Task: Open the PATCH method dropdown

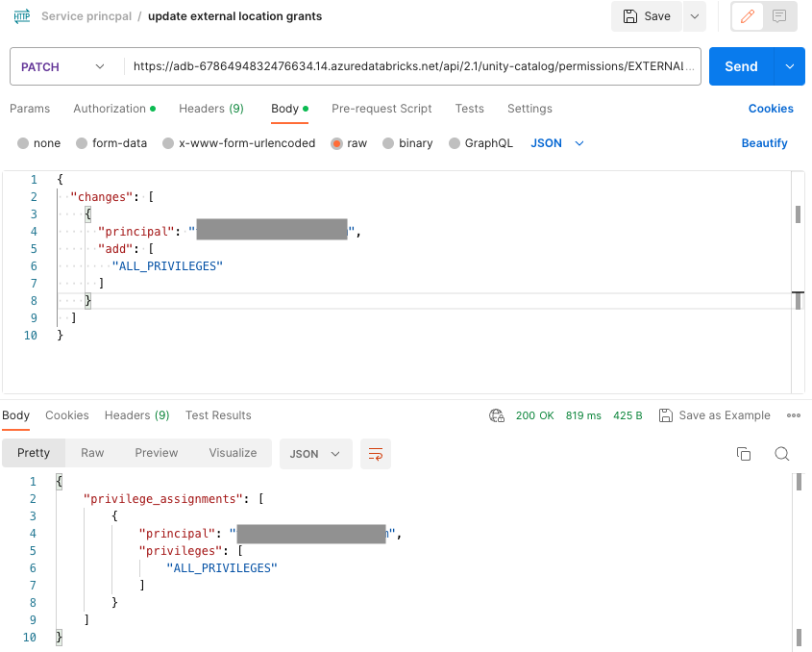Action: click(62, 67)
